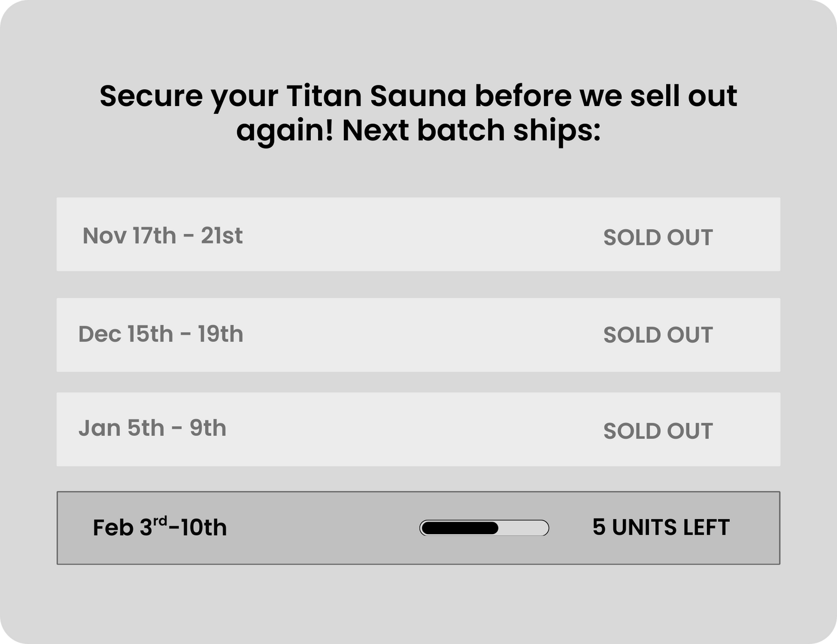
Task: Click the "Feb 3rd–10th" date text
Action: 160,527
